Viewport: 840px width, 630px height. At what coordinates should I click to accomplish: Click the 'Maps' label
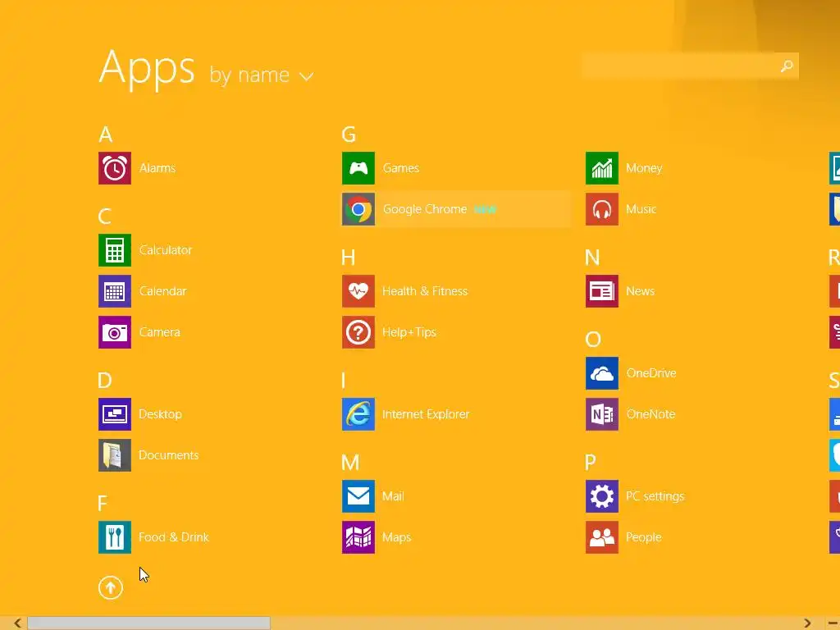[x=396, y=537]
